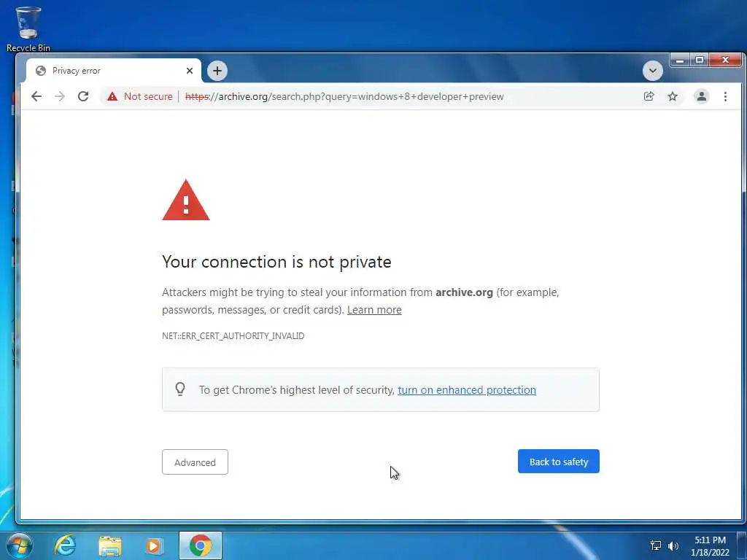This screenshot has height=560, width=747.
Task: Click turn on enhanced protection link
Action: click(x=467, y=390)
